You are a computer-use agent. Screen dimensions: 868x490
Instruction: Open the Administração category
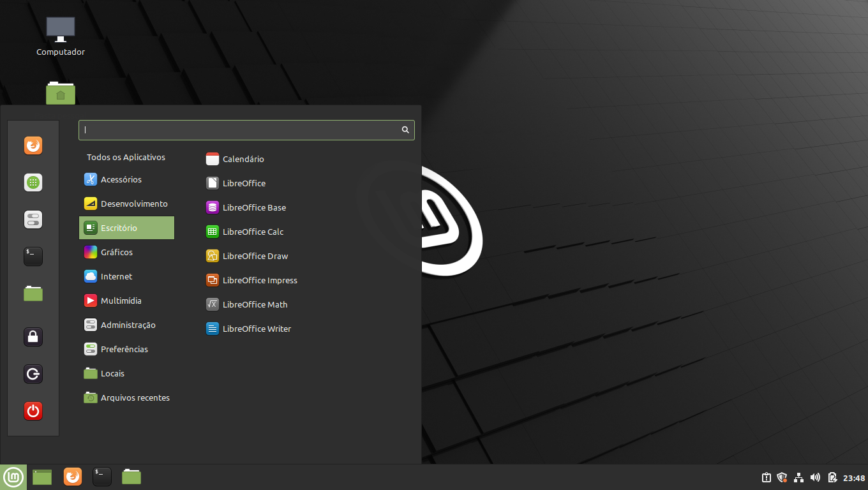126,325
